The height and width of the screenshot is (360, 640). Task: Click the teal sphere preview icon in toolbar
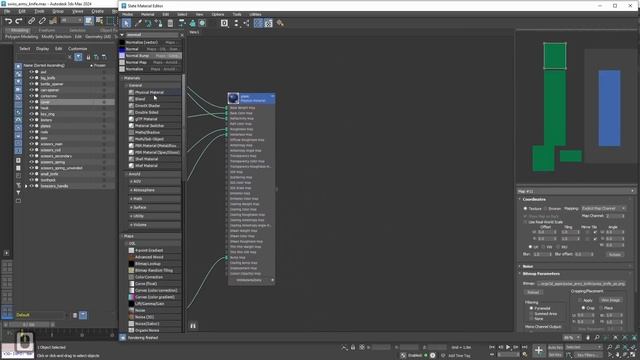pyautogui.click(x=202, y=23)
